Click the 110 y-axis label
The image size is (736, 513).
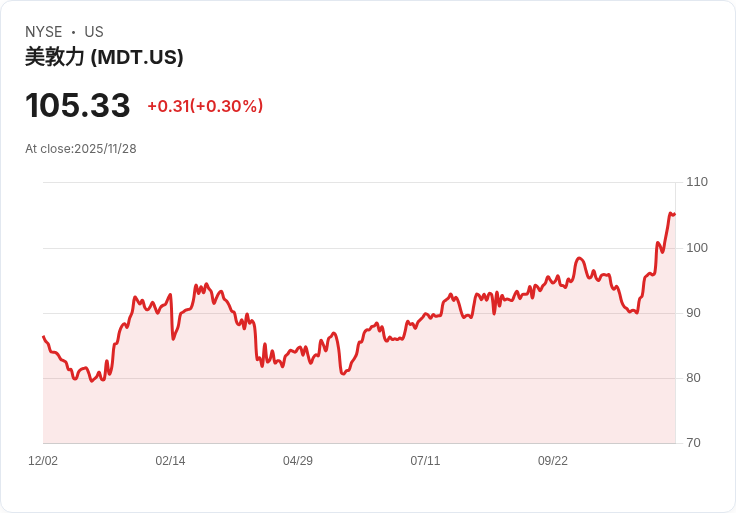(697, 182)
